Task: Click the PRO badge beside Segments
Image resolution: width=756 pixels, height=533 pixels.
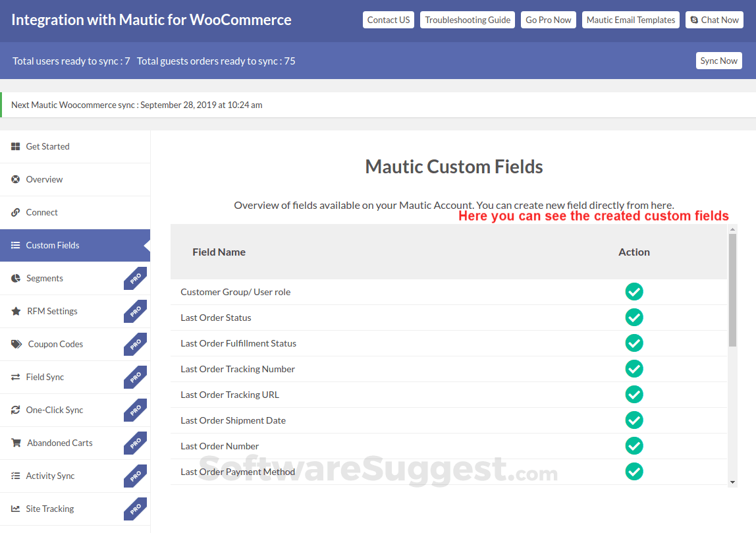Action: 135,278
